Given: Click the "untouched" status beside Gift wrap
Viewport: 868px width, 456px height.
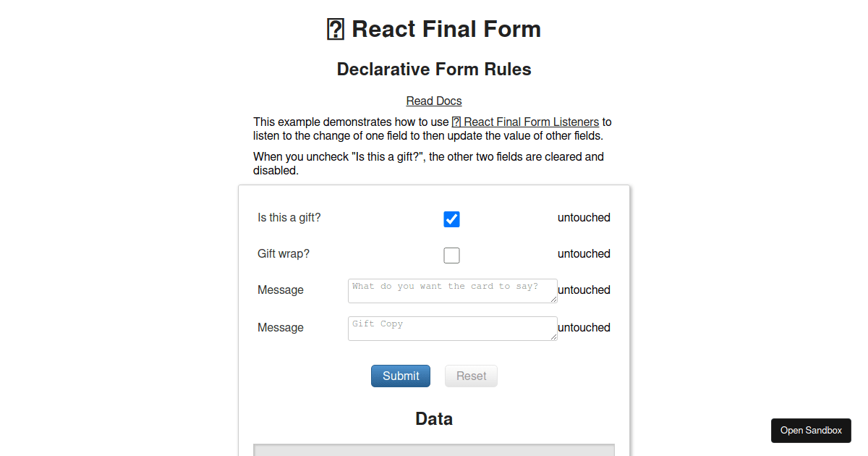Looking at the screenshot, I should click(x=584, y=253).
